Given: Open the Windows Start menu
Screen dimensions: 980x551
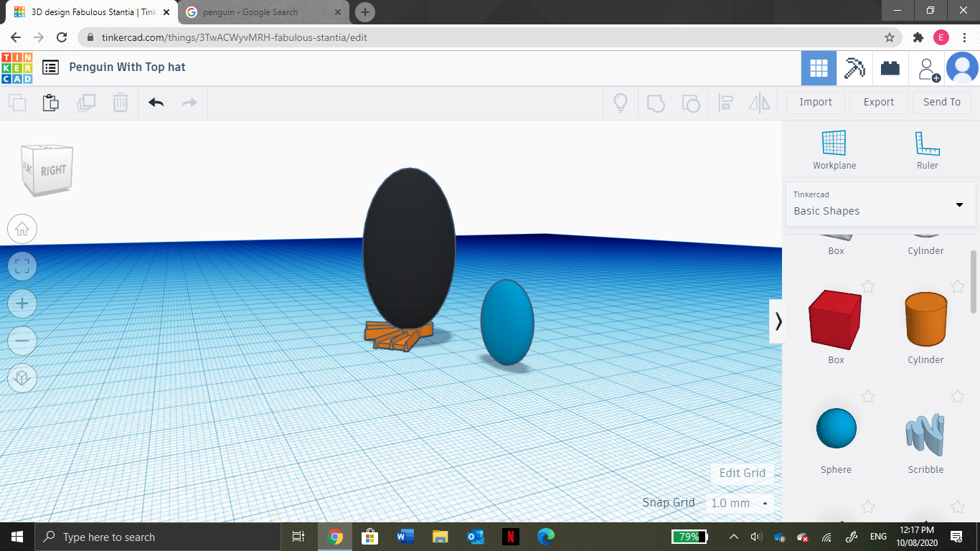Looking at the screenshot, I should [x=17, y=537].
